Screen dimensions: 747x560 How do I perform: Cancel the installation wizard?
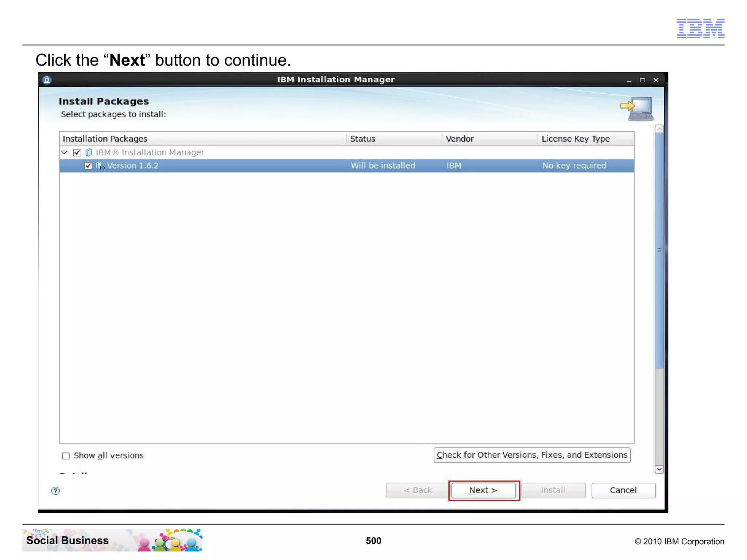pos(623,490)
